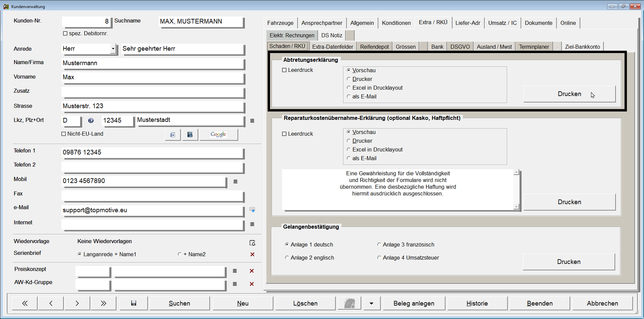The width and height of the screenshot is (644, 319).
Task: Save record with the floppy disk icon
Action: 133,303
